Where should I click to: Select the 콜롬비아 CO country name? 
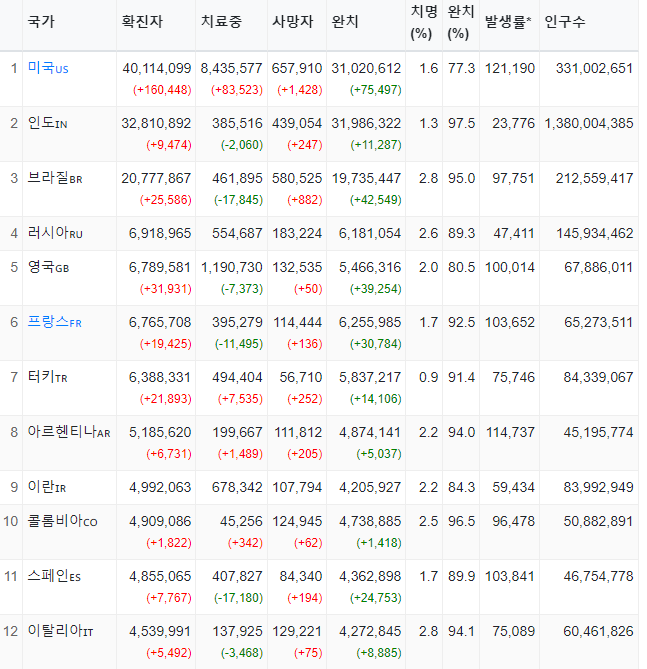pyautogui.click(x=62, y=521)
